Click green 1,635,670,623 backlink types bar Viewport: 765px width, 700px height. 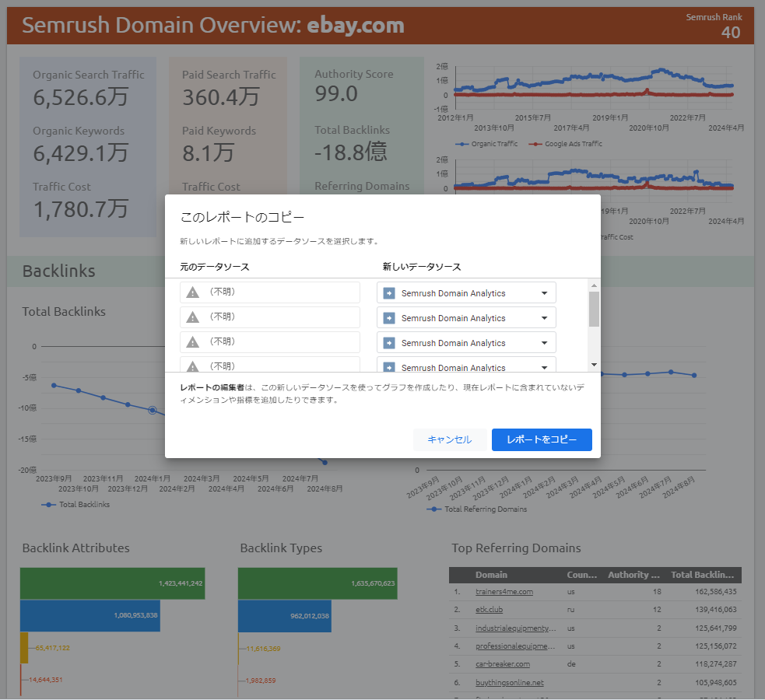pyautogui.click(x=318, y=583)
